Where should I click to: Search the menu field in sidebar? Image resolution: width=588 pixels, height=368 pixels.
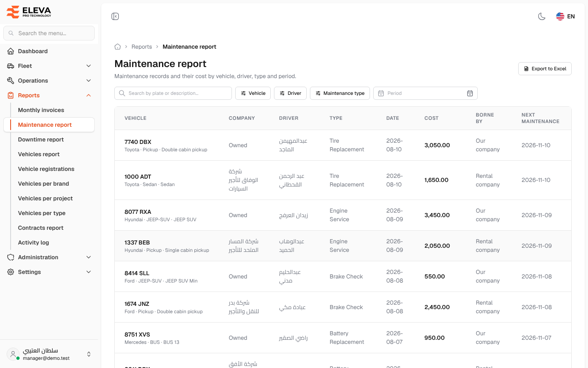coord(49,33)
